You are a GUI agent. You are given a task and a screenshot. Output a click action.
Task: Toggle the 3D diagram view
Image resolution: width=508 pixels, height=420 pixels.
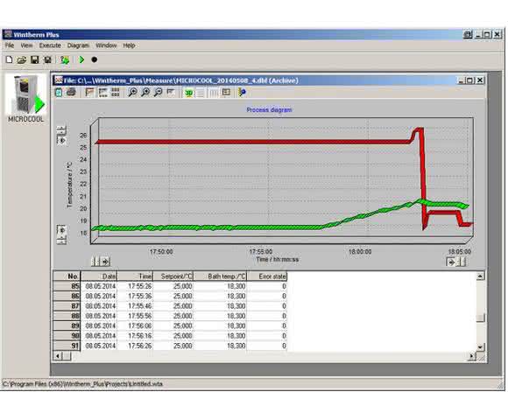point(188,93)
